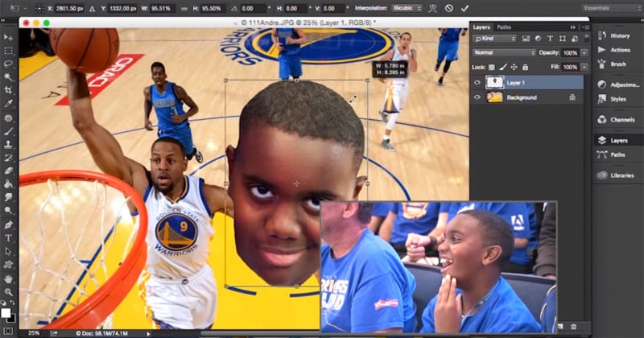644x338 pixels.
Task: Open the Layers panel flyout menu
Action: pos(586,27)
